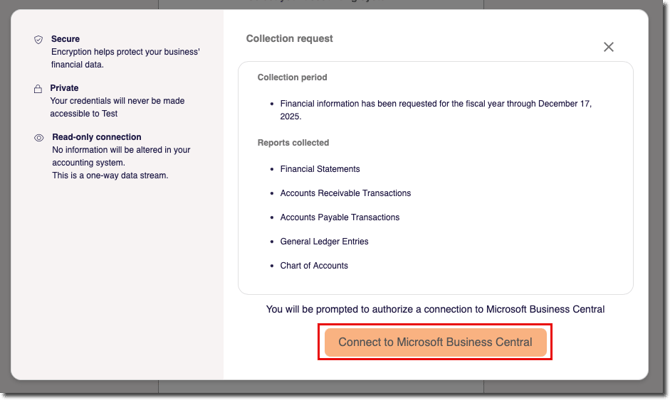The image size is (670, 400).
Task: Select the 'Private' heading text
Action: 64,88
